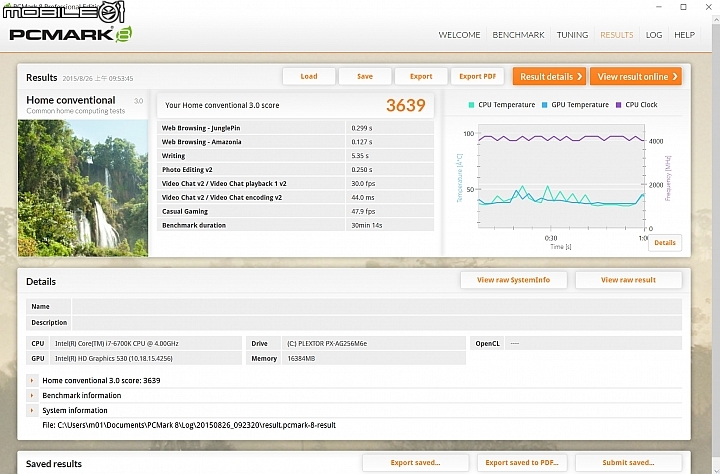Click the 3639 score value

tap(405, 105)
